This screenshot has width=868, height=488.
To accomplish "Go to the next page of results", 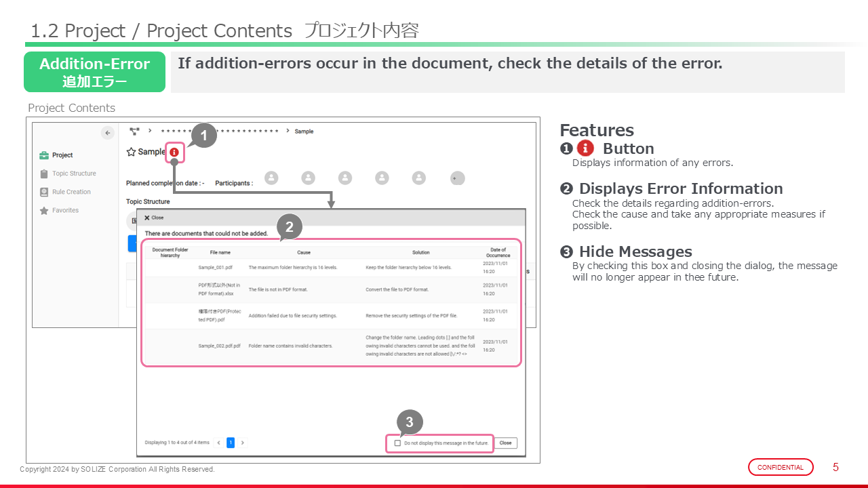I will [243, 443].
